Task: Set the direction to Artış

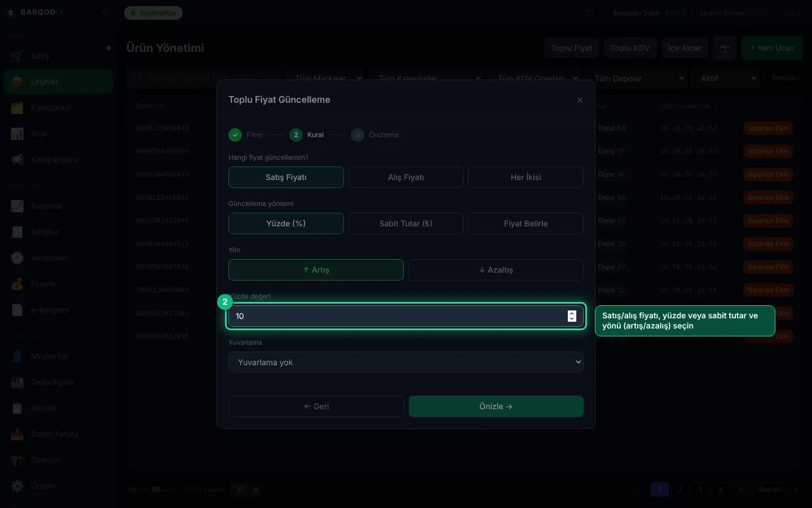Action: point(316,270)
